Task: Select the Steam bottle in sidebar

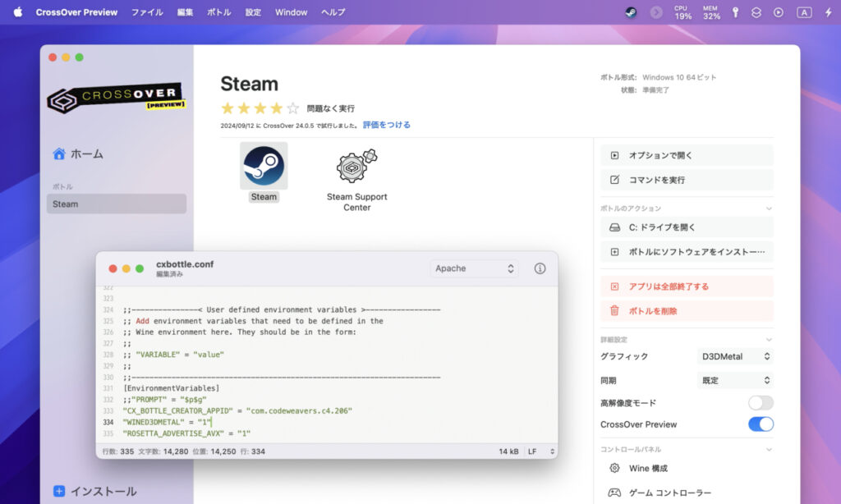Action: [116, 204]
